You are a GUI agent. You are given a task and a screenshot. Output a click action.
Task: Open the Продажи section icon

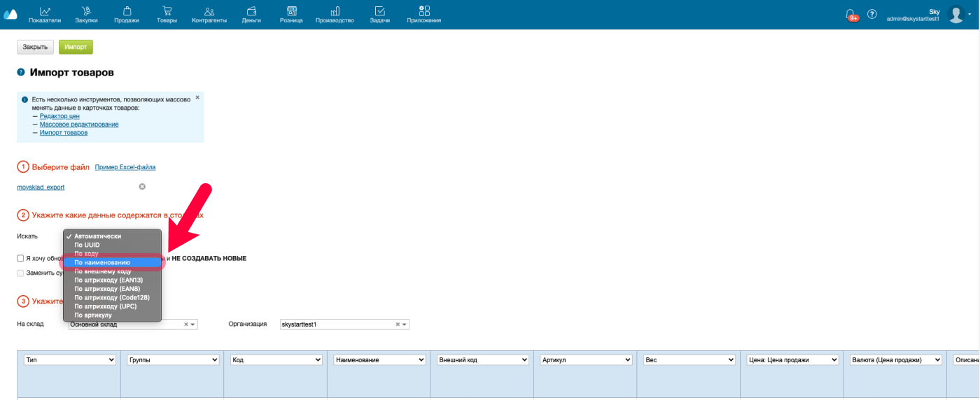pyautogui.click(x=127, y=11)
